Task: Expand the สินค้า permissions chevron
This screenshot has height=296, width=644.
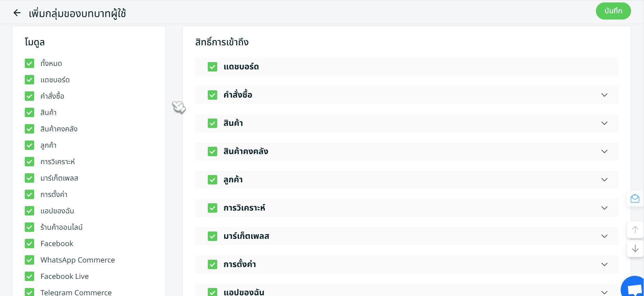Action: (x=604, y=123)
